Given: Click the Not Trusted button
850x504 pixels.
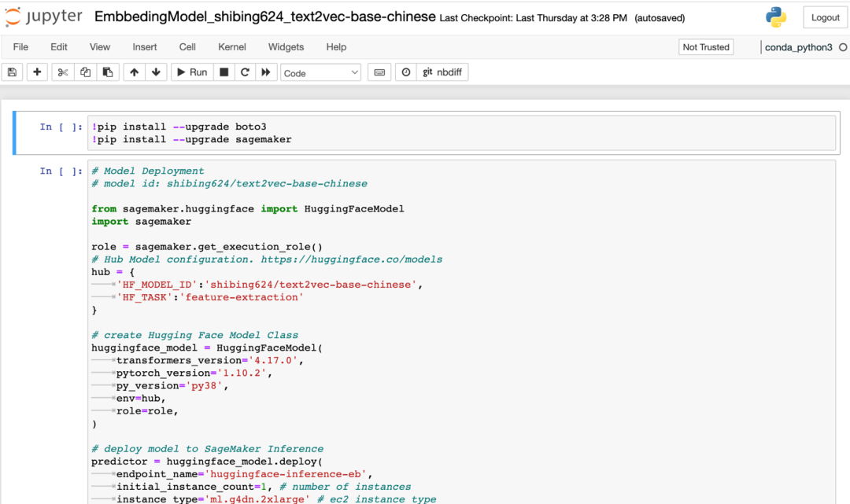Looking at the screenshot, I should [x=706, y=47].
